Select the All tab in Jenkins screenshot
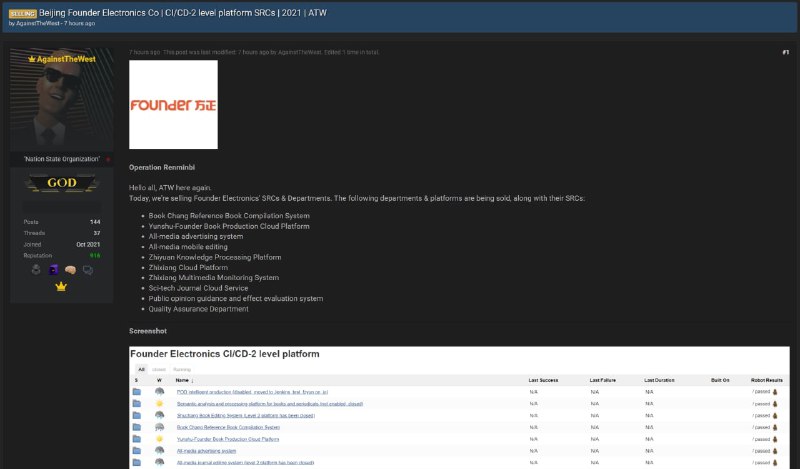Image resolution: width=800 pixels, height=469 pixels. tap(141, 369)
